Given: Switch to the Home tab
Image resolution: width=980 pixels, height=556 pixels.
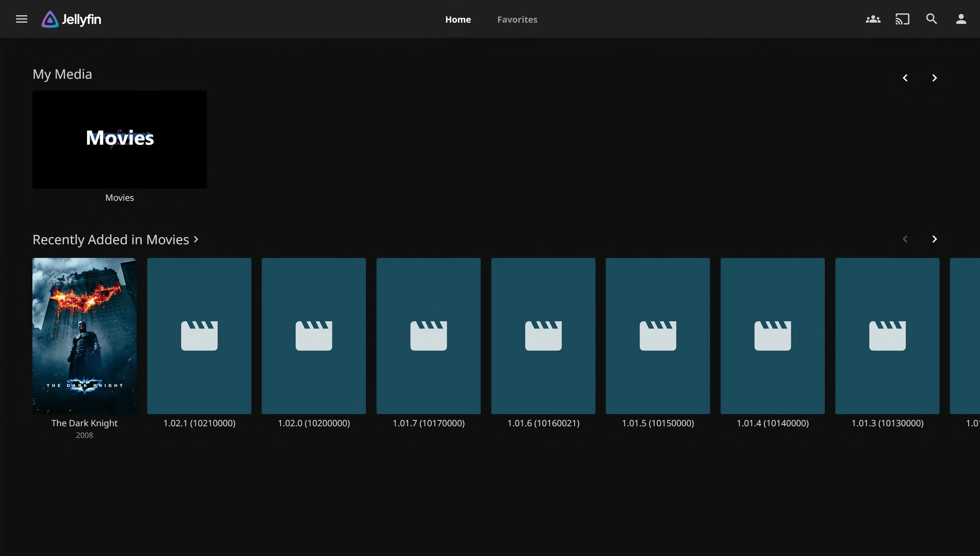Looking at the screenshot, I should [x=458, y=20].
